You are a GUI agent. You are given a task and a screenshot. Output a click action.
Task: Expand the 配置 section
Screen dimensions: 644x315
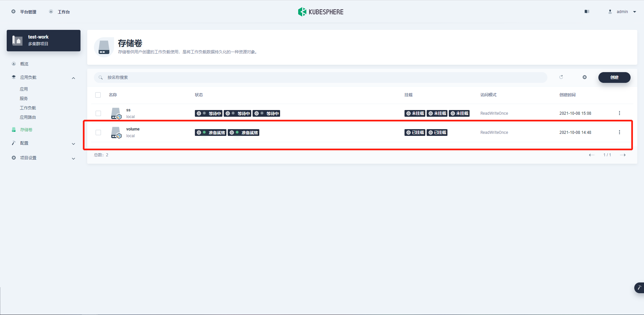(73, 144)
